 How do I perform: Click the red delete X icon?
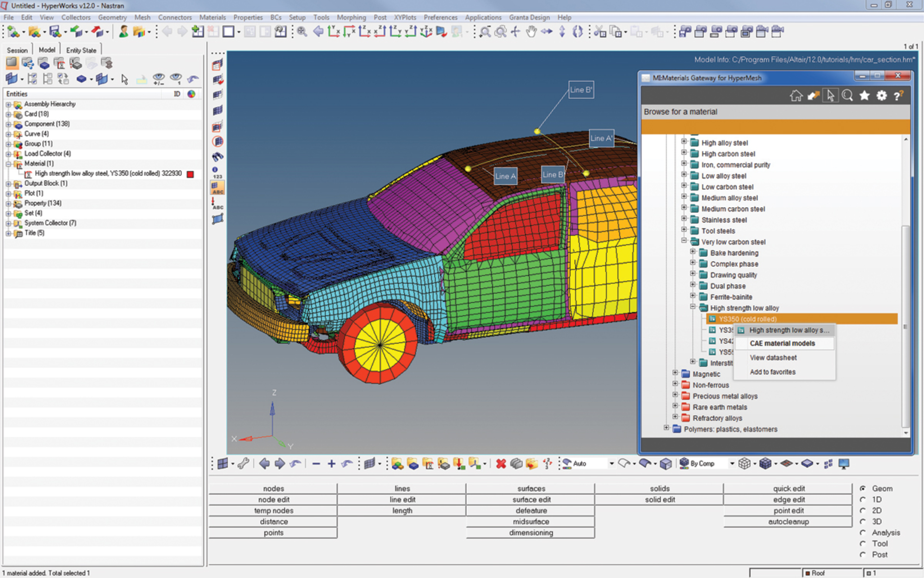pos(501,464)
